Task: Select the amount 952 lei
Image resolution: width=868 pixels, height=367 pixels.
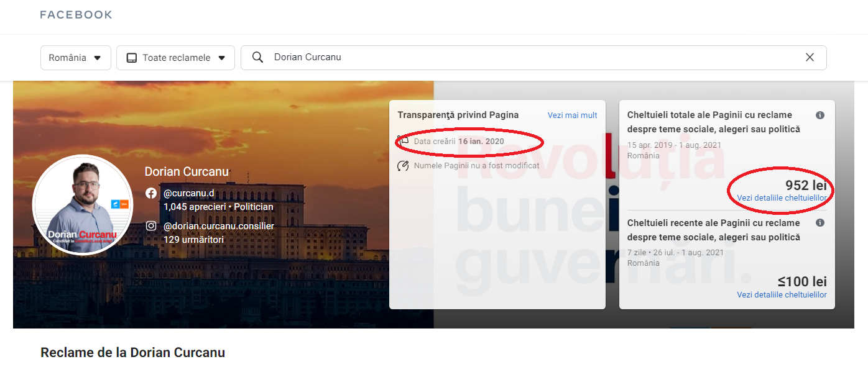Action: click(806, 185)
